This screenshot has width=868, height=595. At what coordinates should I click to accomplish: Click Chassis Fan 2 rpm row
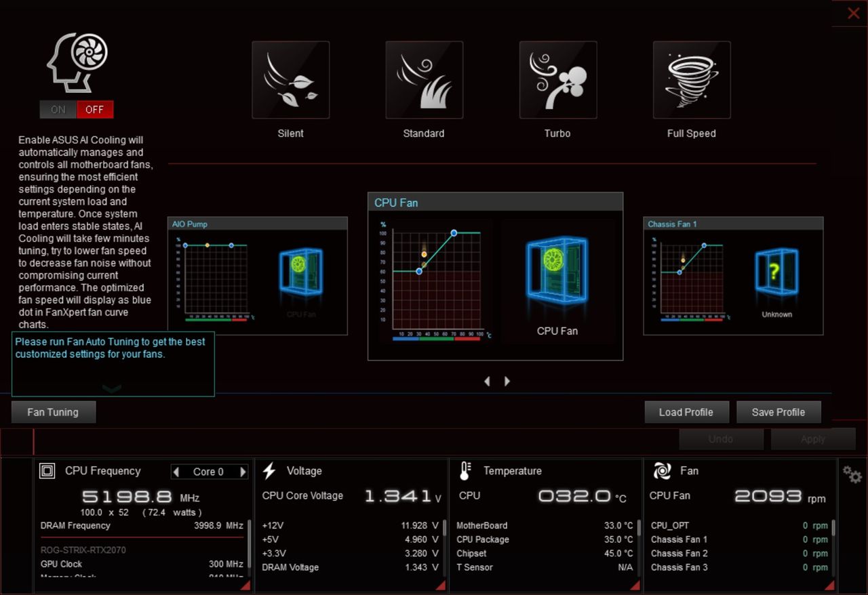coord(739,554)
